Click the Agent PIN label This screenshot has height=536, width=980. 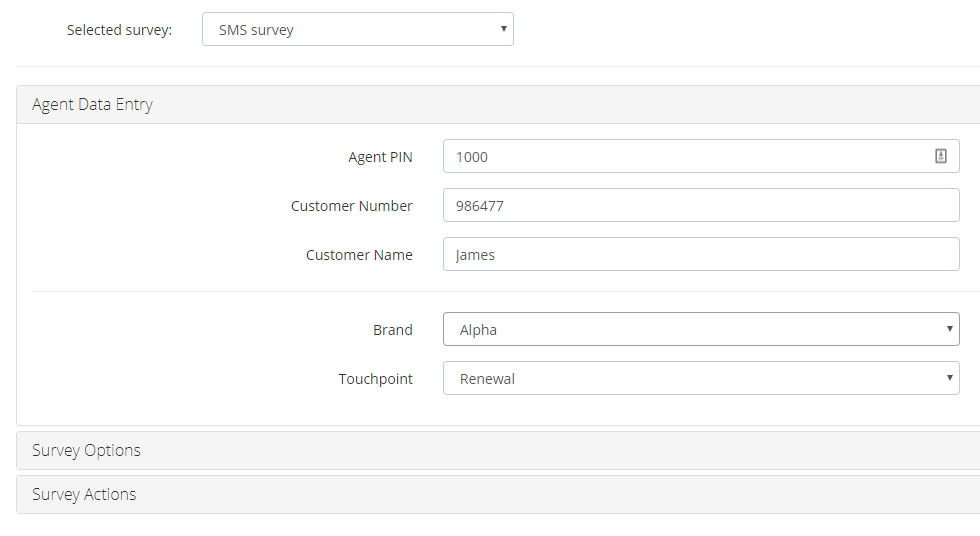coord(380,157)
